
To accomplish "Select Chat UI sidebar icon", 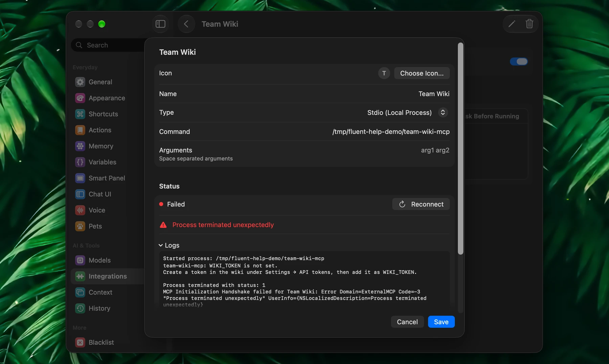I will point(80,194).
